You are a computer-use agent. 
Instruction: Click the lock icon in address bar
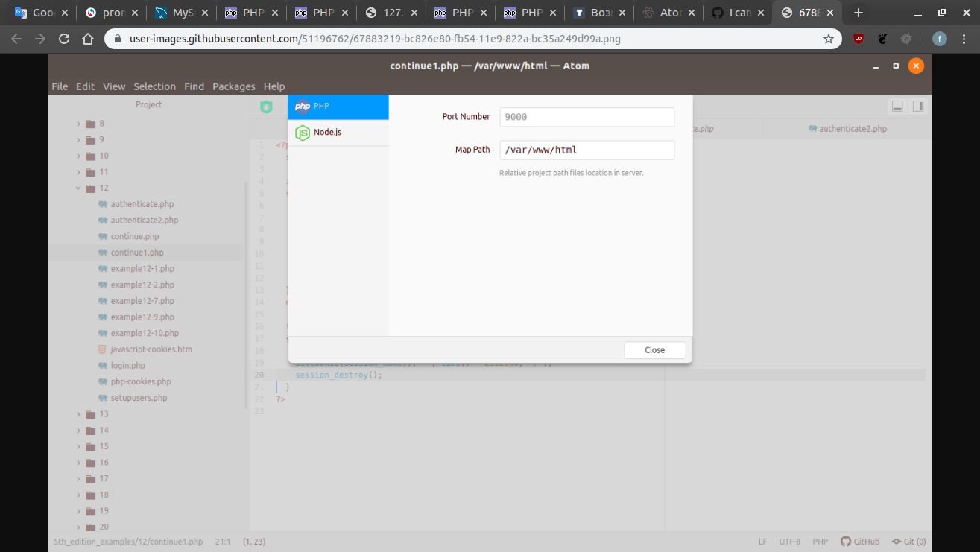[x=118, y=39]
